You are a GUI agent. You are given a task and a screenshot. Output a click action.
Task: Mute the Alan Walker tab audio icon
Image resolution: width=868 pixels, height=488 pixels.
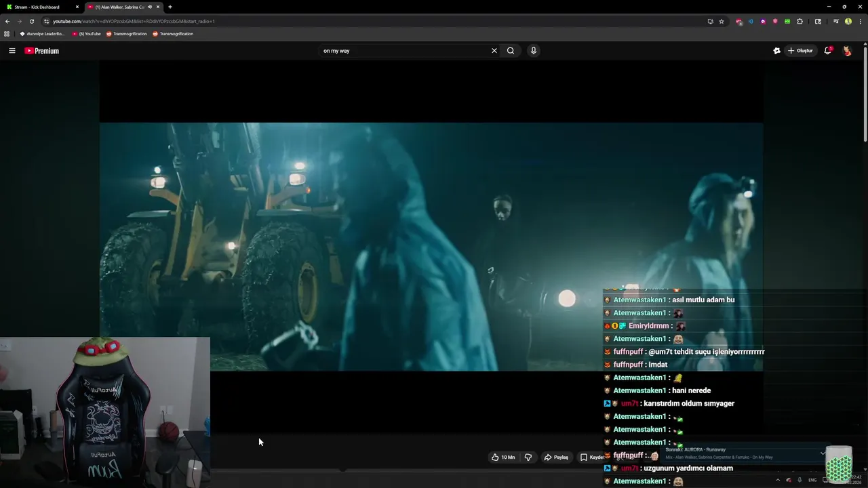click(150, 7)
